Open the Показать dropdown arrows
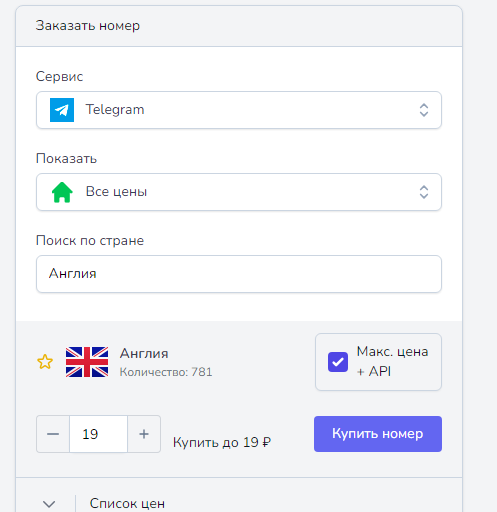Viewport: 497px width, 512px height. [424, 192]
